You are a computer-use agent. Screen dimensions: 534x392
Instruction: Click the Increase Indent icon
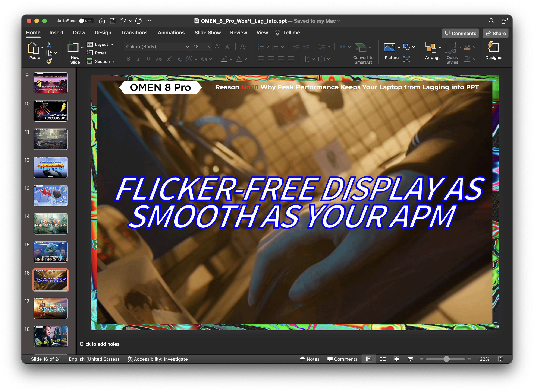[306, 47]
